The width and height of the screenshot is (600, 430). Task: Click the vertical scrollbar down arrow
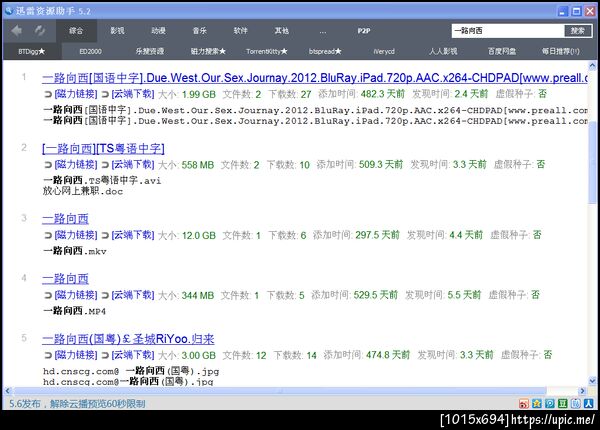coord(592,381)
